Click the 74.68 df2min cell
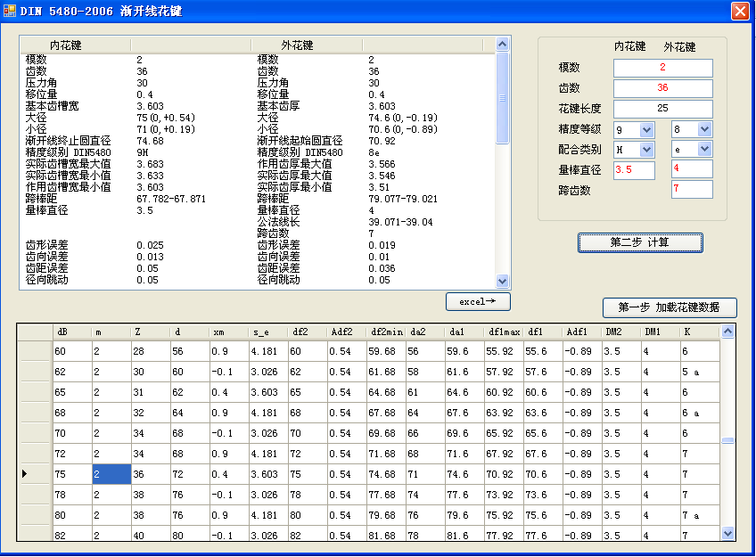This screenshot has width=756, height=557. pyautogui.click(x=386, y=474)
